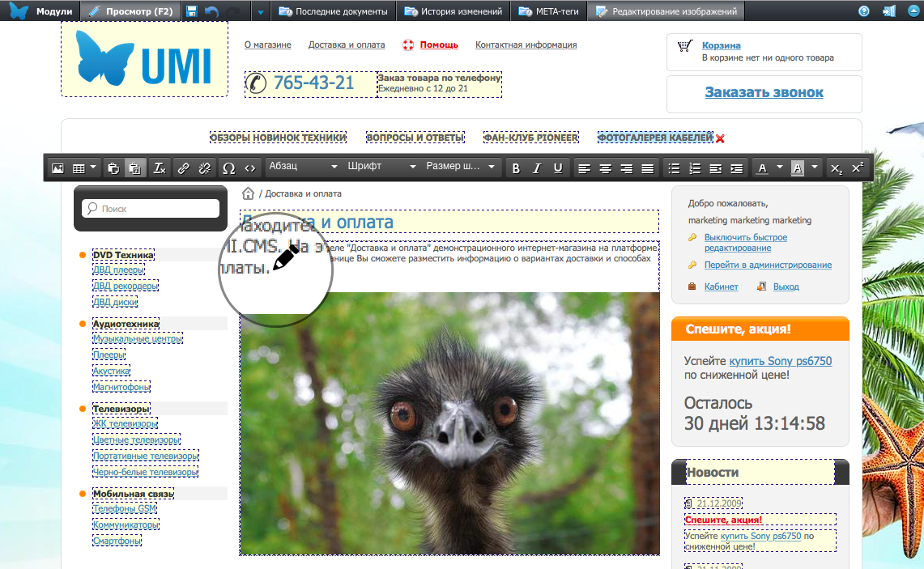This screenshot has width=924, height=569.
Task: Click the insert link icon
Action: [x=183, y=168]
